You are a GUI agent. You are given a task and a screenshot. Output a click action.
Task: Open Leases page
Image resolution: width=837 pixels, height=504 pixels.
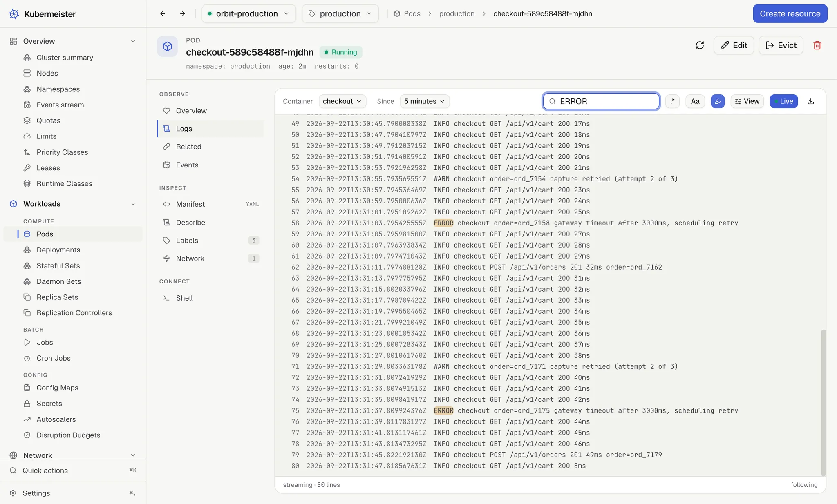point(48,168)
